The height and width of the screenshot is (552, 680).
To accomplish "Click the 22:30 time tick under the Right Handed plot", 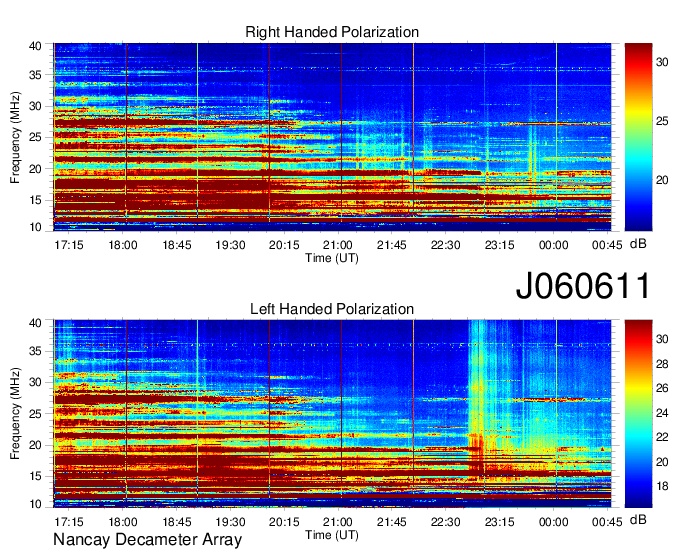I will point(445,245).
